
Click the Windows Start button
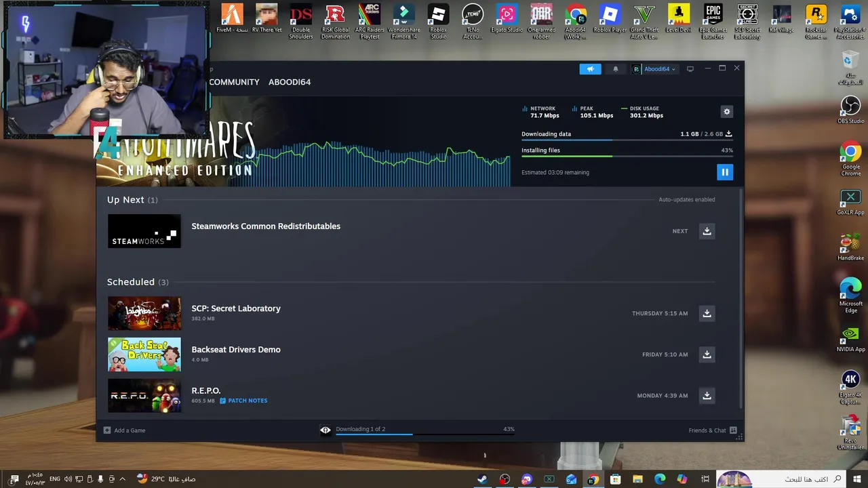(856, 479)
